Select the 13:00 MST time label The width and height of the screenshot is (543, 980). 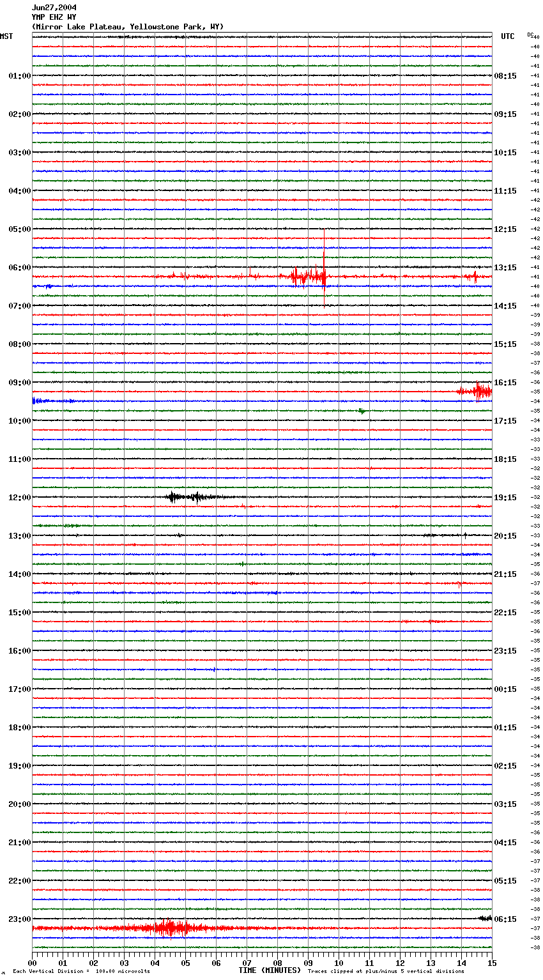coord(20,536)
